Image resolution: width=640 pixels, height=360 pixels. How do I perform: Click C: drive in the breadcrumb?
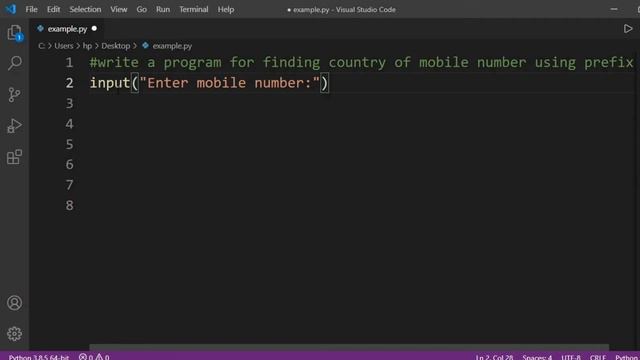pos(41,46)
